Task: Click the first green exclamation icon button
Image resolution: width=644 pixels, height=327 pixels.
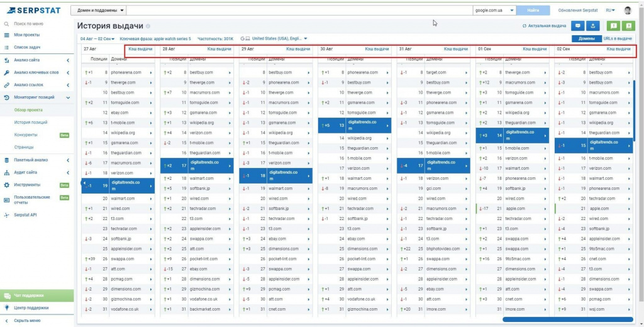Action: [613, 26]
